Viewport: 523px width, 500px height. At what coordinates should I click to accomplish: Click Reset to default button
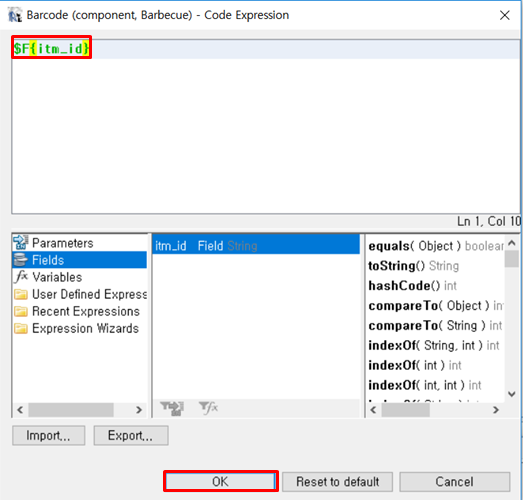click(337, 481)
